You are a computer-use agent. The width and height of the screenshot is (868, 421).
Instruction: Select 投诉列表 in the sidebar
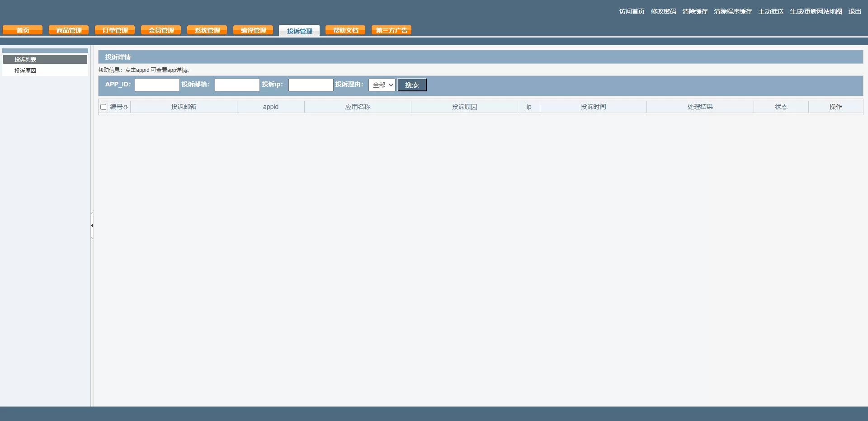coord(25,60)
